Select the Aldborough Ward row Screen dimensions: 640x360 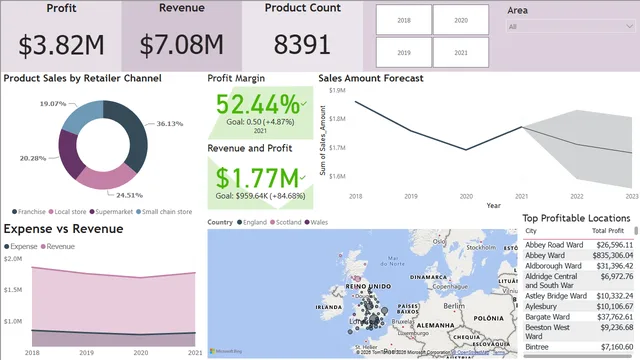coord(579,266)
